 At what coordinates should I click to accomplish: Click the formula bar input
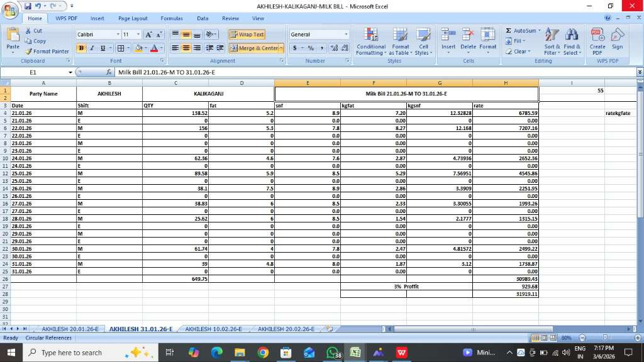tap(375, 72)
